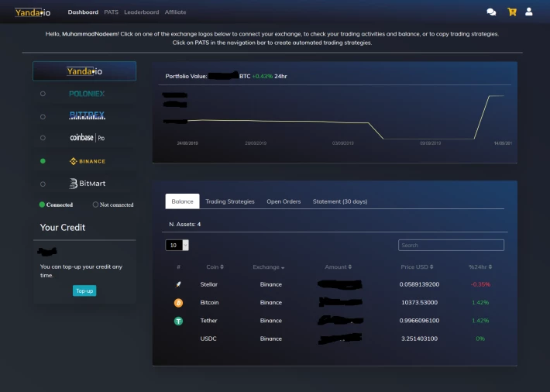Click the Top-up credit button
This screenshot has height=392, width=550.
point(84,291)
